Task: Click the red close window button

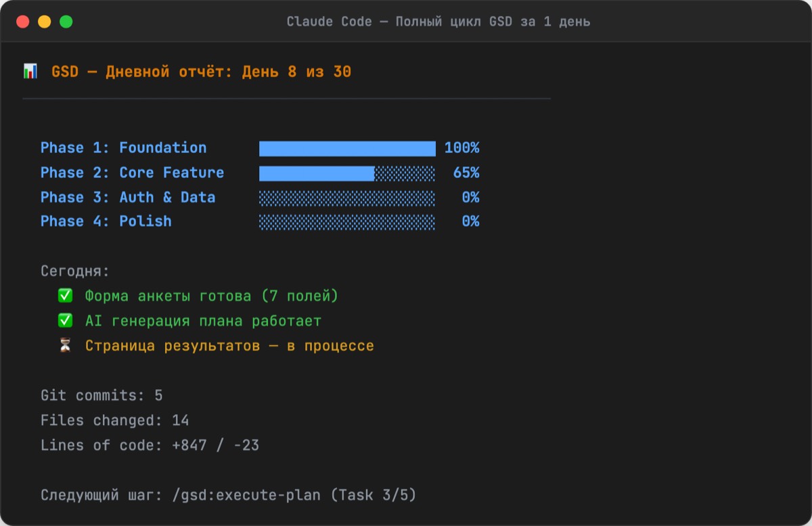Action: click(23, 22)
